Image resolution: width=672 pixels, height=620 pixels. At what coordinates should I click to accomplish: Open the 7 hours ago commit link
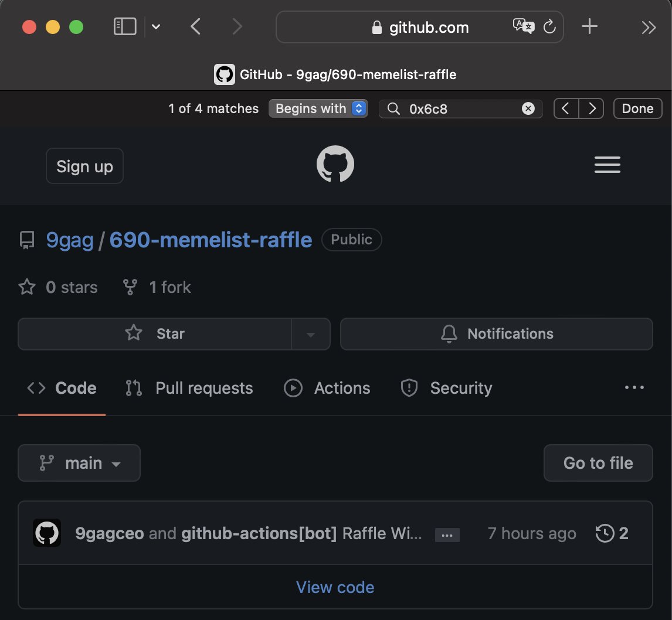(532, 533)
